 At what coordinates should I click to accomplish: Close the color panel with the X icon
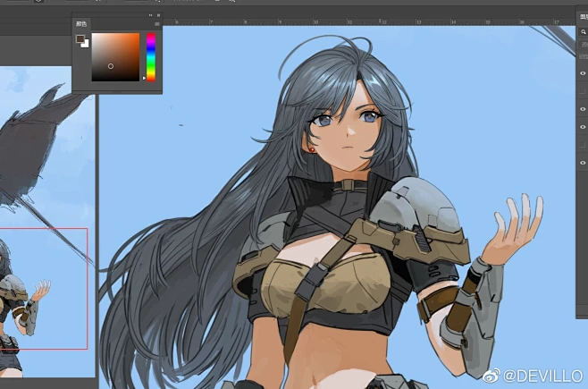[158, 15]
